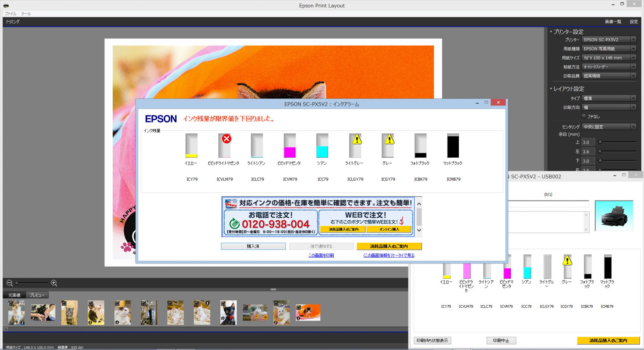Viewport: 644px width, 350px height.
Task: Open the センタリング dropdown (中央に固定)
Action: pyautogui.click(x=609, y=127)
